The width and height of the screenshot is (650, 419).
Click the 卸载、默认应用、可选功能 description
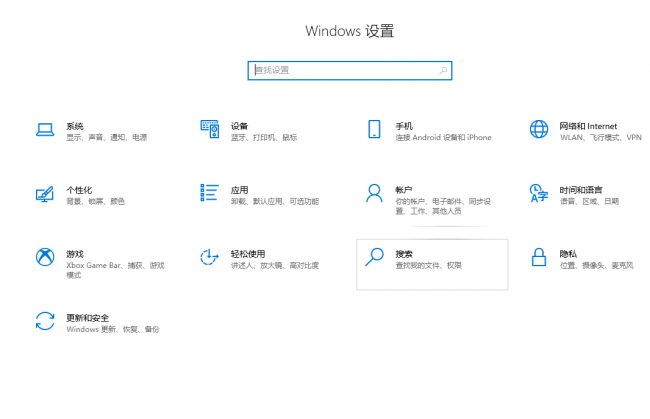pyautogui.click(x=275, y=201)
